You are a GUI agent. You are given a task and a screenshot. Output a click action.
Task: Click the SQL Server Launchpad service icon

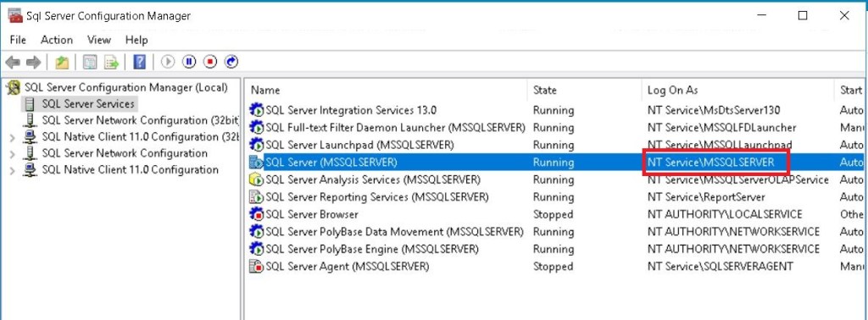257,145
